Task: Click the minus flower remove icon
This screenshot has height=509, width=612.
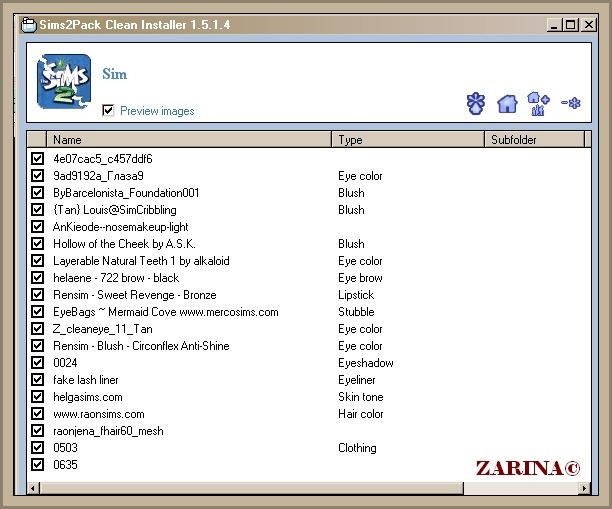Action: [x=571, y=103]
